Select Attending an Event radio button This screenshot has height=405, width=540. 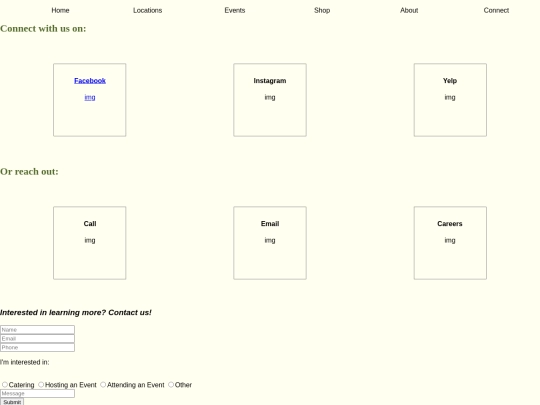103,384
